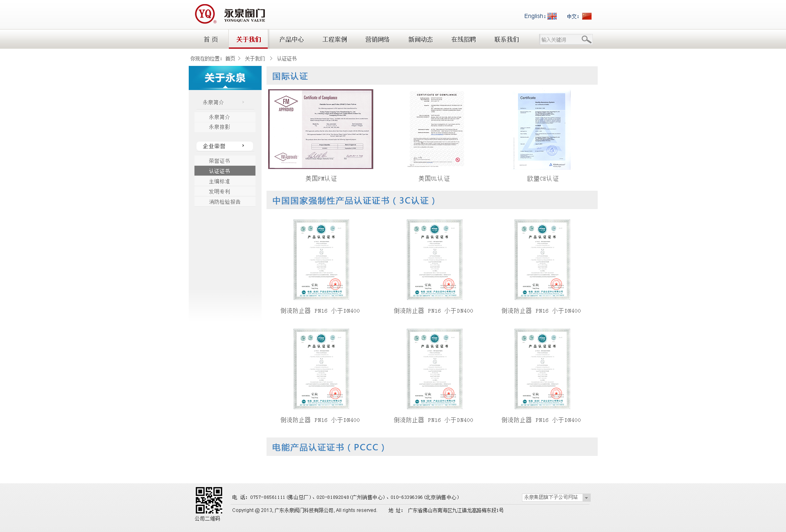Screen dimensions: 786x532
Task: Open the 欧盟CE认证 certificate image
Action: point(542,130)
